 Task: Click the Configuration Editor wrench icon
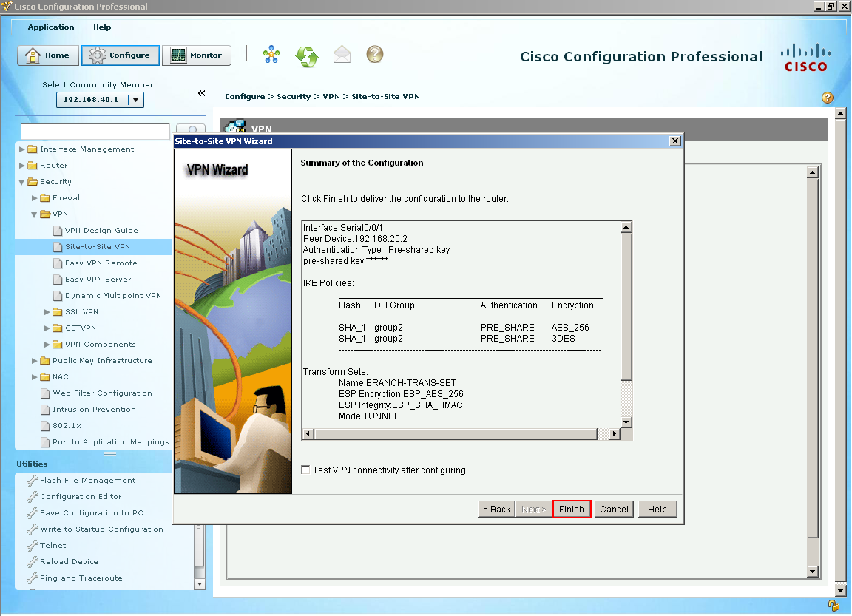point(33,496)
